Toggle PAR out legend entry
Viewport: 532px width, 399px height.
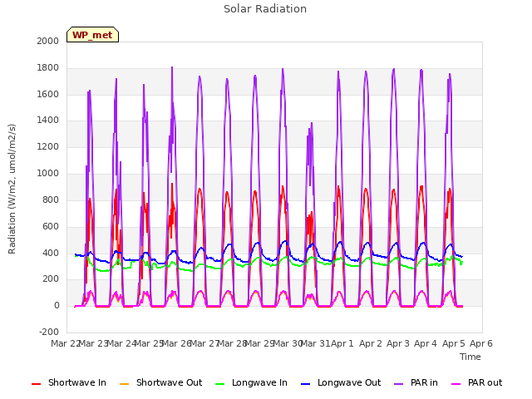pos(476,382)
